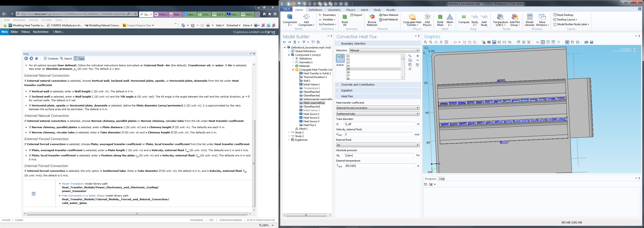Click Zoom Extents in the Graphics toolbar

point(446,42)
